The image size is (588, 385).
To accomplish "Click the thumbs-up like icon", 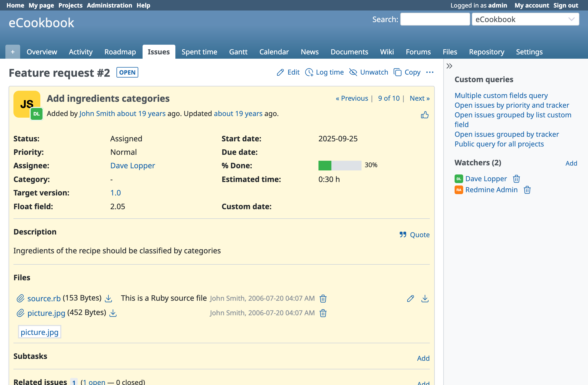I will coord(424,115).
